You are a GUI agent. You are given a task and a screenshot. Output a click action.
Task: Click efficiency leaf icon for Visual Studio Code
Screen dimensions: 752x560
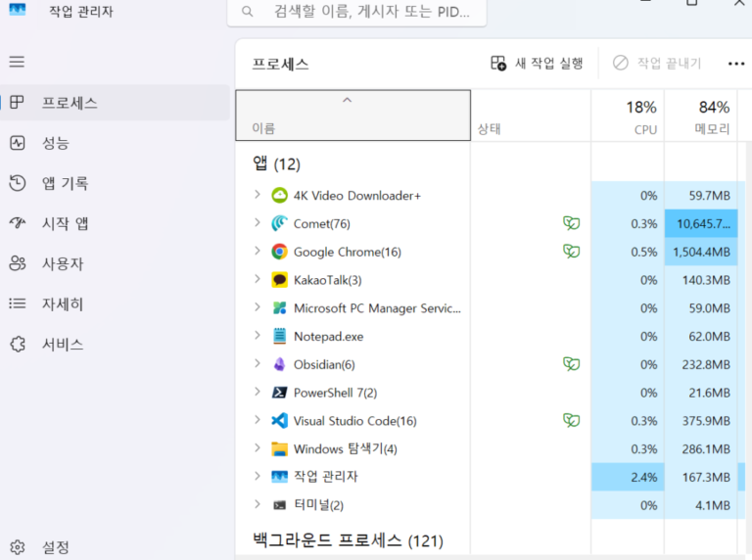pos(572,420)
